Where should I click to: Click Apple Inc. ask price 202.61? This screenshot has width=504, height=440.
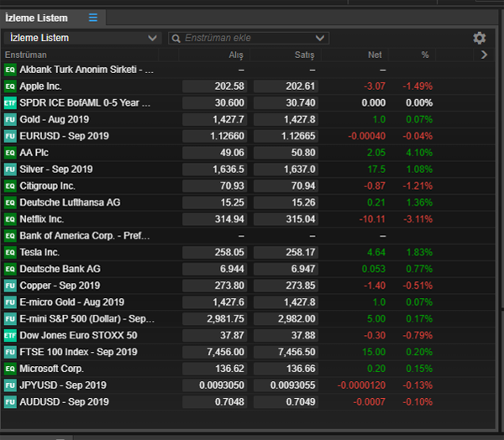(x=286, y=86)
